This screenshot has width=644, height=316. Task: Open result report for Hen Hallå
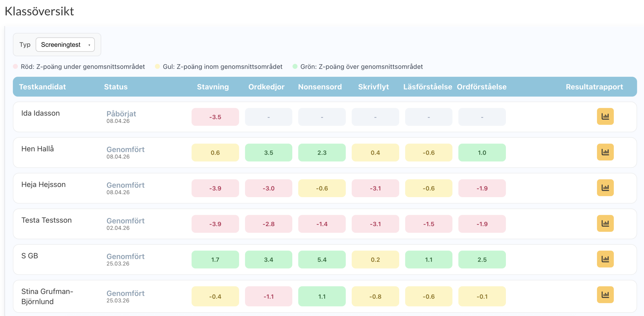[x=605, y=152]
